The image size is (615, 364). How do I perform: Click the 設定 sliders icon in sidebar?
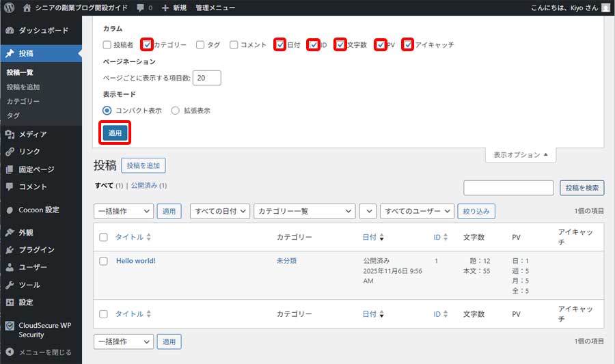pos(10,302)
